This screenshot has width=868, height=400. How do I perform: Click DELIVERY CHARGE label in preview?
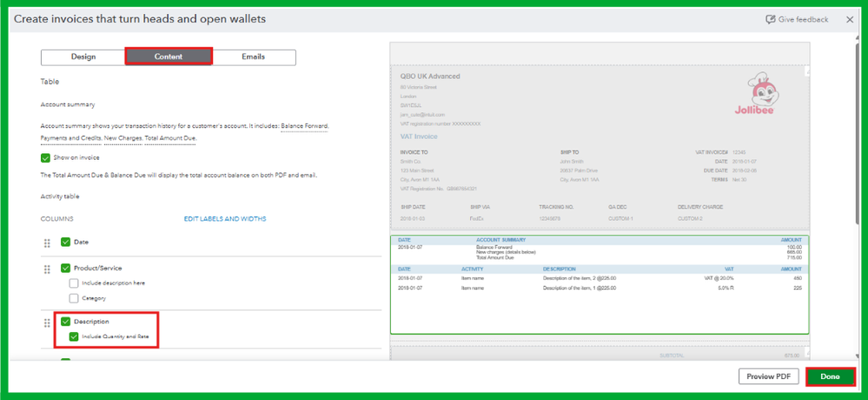700,207
